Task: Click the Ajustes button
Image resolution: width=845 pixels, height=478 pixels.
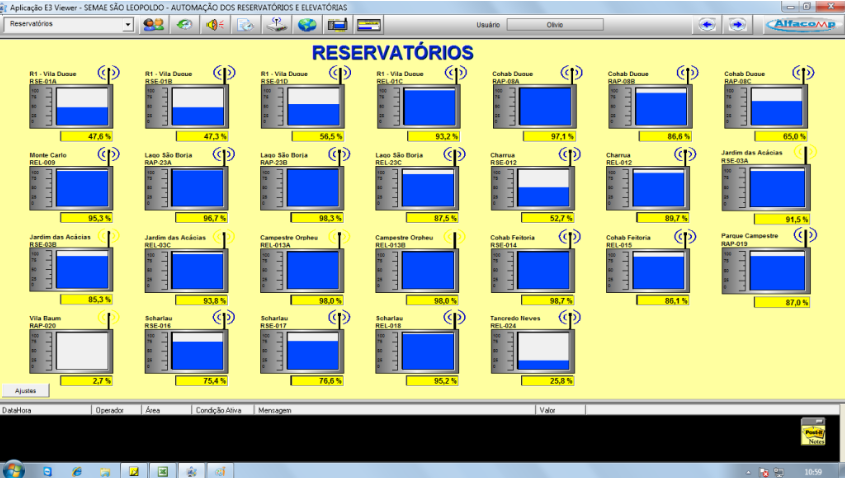Action: pyautogui.click(x=26, y=391)
